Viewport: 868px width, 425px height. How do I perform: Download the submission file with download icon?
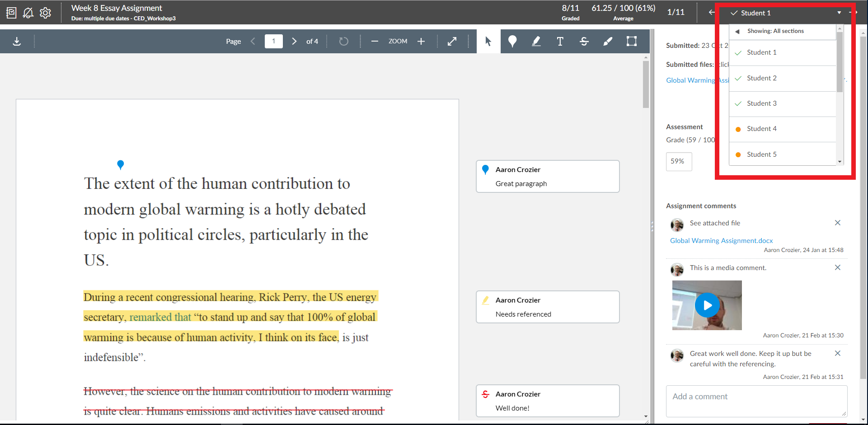coord(17,42)
